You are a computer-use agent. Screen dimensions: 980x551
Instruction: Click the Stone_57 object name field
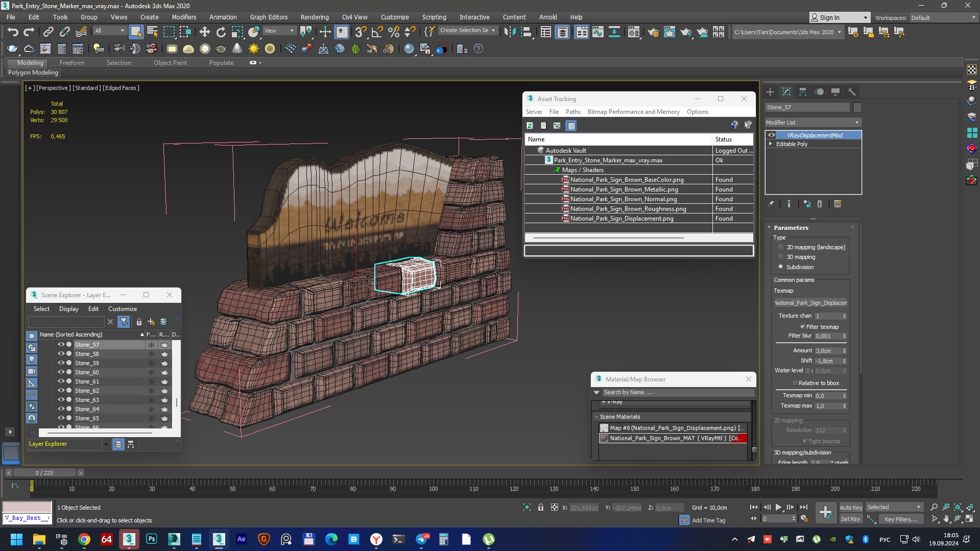(807, 107)
